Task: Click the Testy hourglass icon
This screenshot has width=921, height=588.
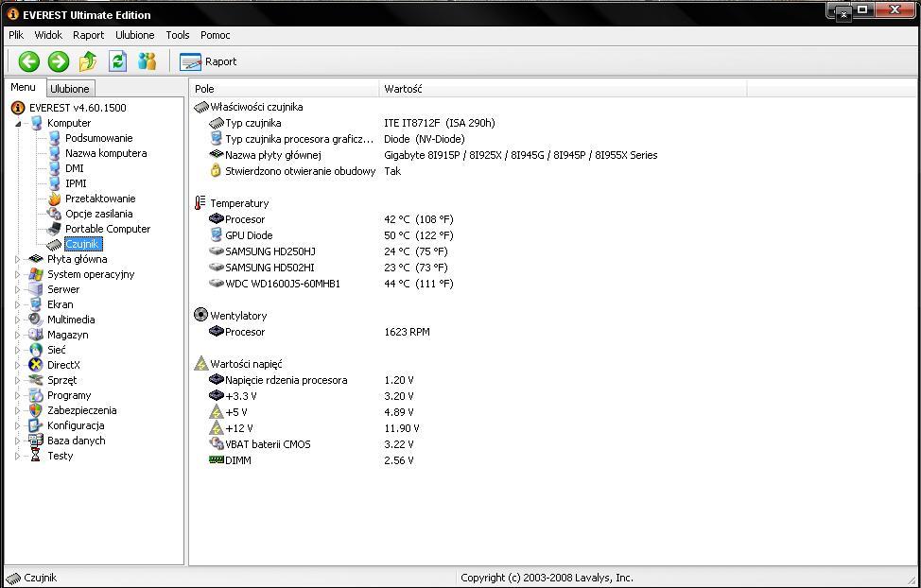Action: tap(36, 456)
